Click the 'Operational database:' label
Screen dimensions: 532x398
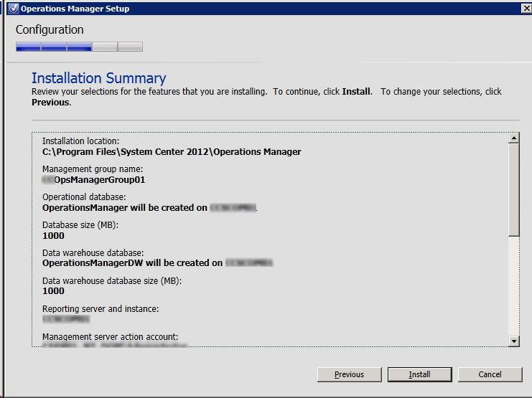pos(84,197)
